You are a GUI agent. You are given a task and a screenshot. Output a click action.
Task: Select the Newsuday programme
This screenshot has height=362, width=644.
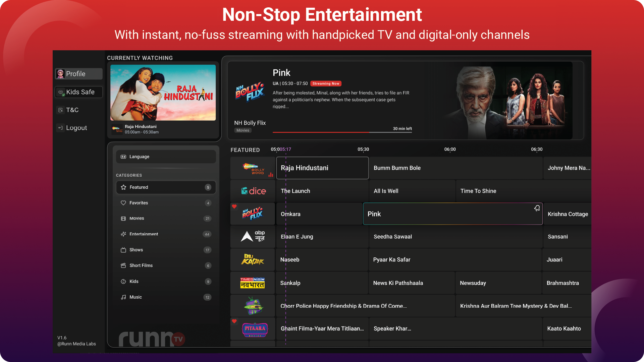499,283
